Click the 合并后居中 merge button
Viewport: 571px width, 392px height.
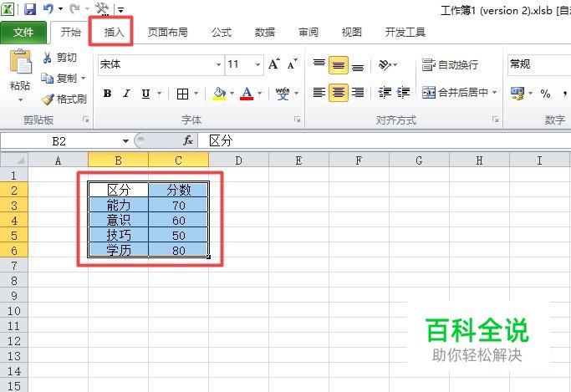click(x=455, y=93)
